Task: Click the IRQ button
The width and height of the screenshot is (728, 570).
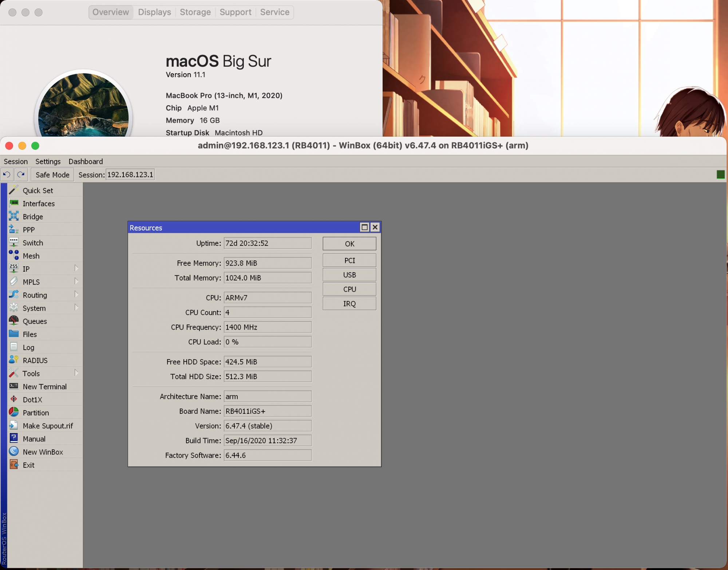Action: (x=349, y=304)
